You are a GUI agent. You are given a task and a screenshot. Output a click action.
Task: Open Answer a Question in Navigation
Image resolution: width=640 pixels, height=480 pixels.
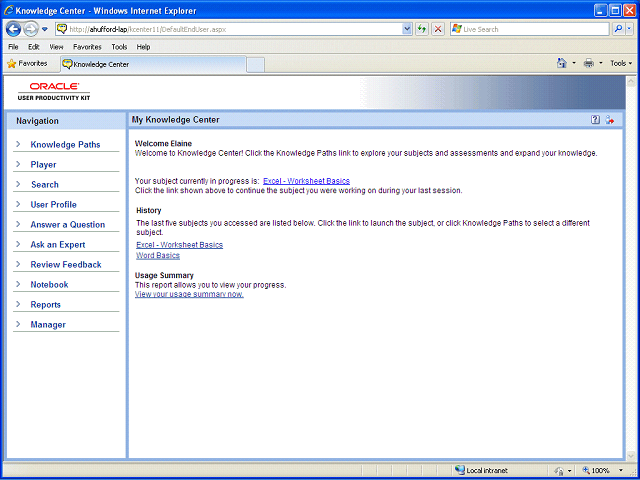pos(68,224)
